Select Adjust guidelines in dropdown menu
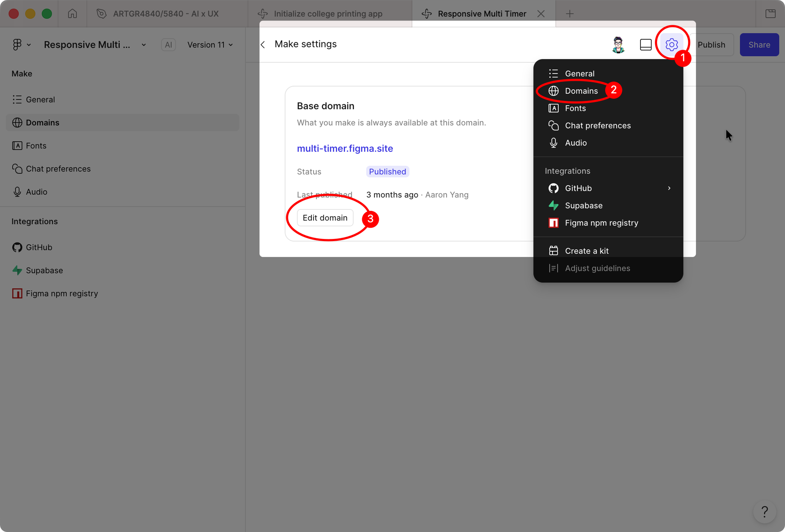Viewport: 785px width, 532px height. (x=608, y=268)
